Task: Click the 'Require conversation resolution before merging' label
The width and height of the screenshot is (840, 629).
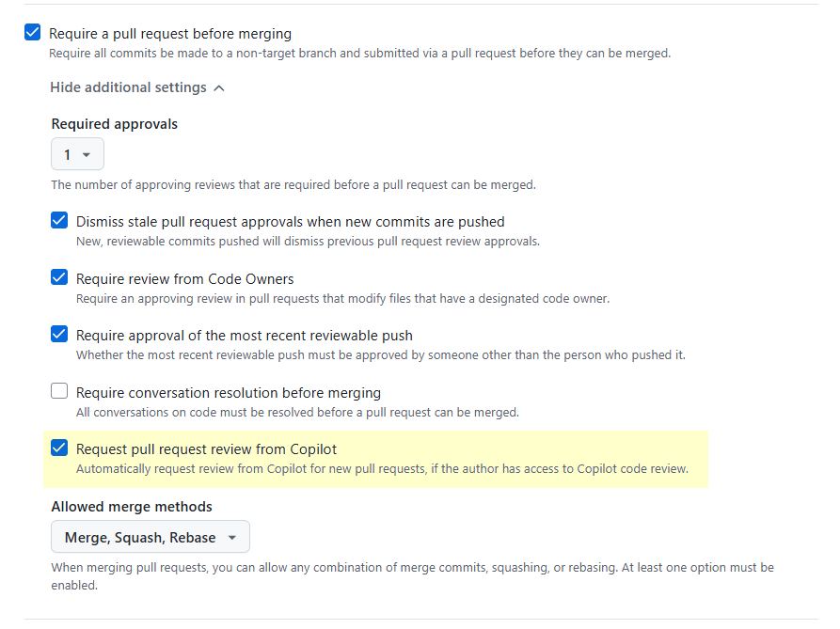Action: (x=228, y=392)
